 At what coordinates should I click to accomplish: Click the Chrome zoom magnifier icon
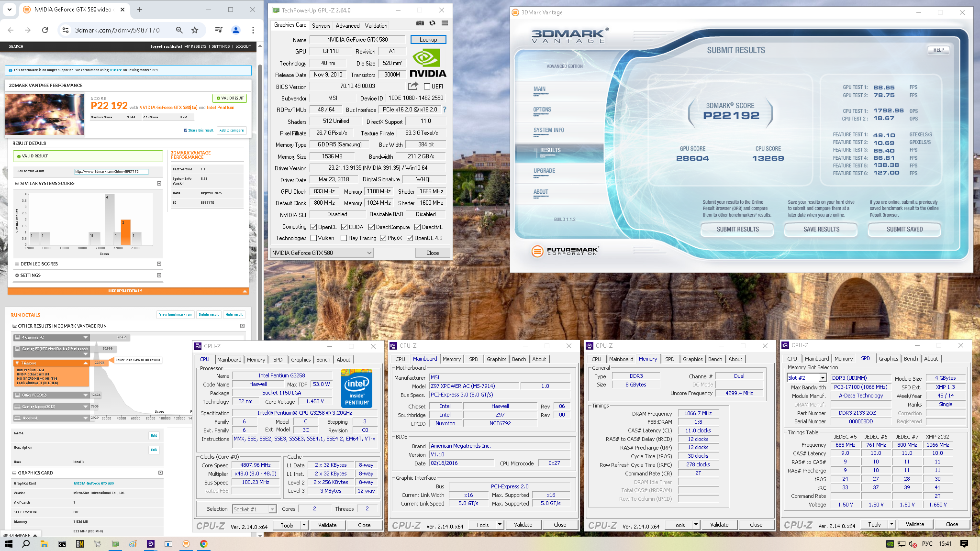179,30
